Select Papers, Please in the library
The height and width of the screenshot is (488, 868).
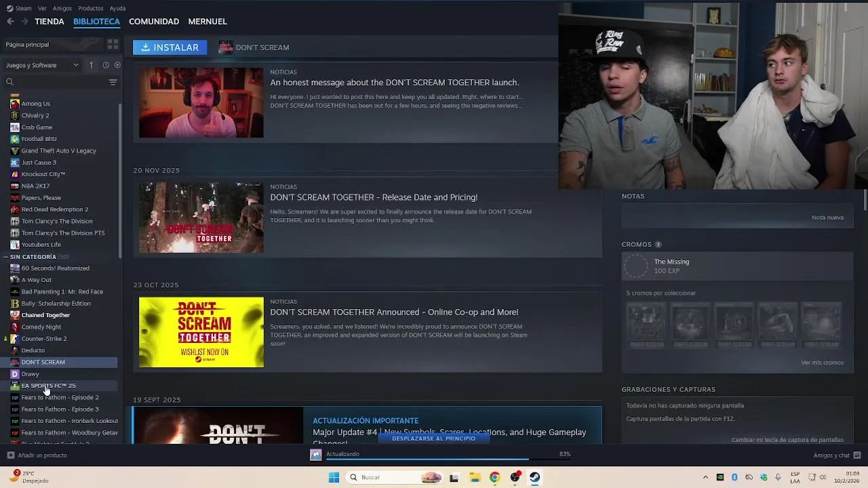pos(41,198)
